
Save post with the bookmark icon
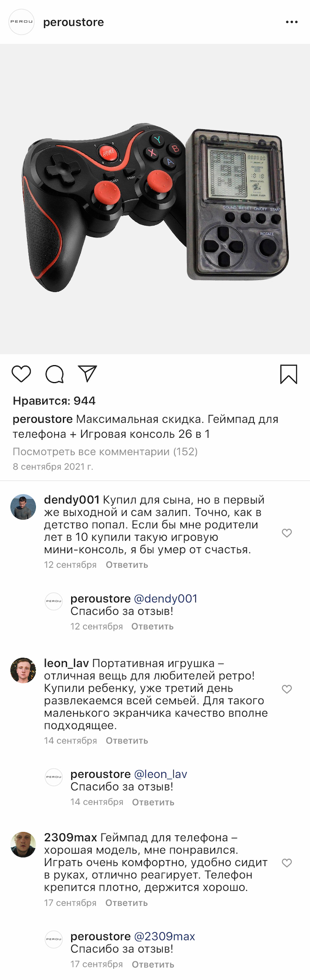coord(289,374)
